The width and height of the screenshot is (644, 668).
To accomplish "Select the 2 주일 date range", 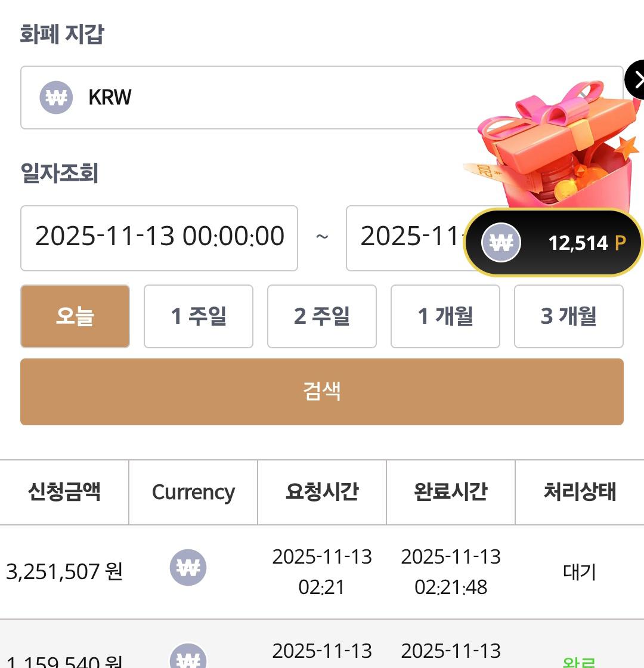I will pyautogui.click(x=322, y=316).
